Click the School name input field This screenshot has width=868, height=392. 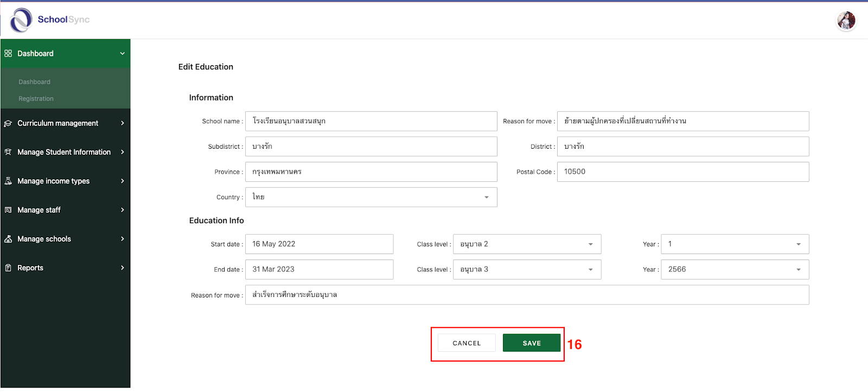pos(371,121)
